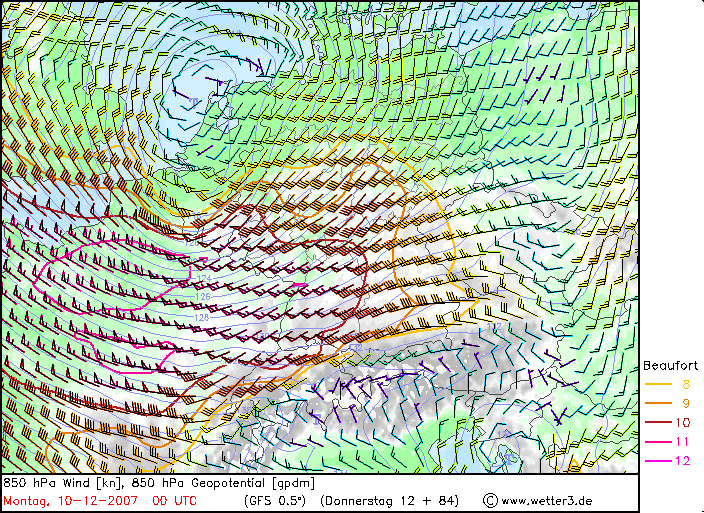Click the red date 'Montag, 10-12-2007'
The height and width of the screenshot is (513, 704).
(x=70, y=500)
